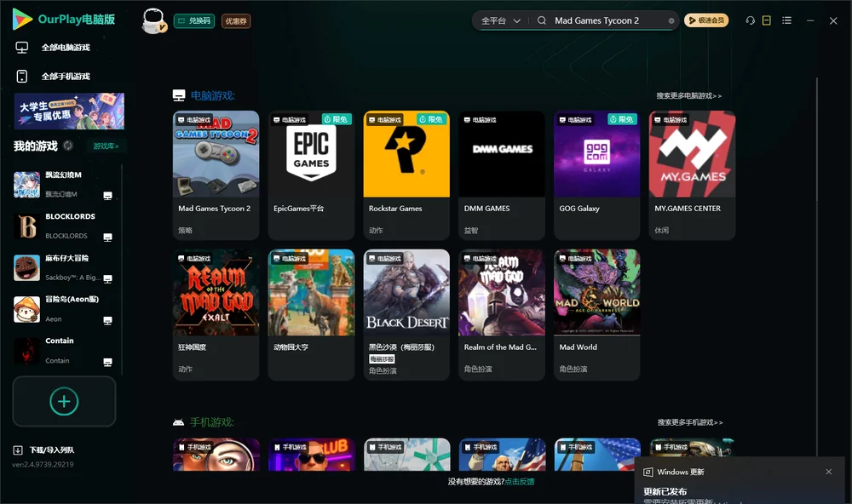
Task: Click the OurPlay logo icon
Action: [22, 19]
